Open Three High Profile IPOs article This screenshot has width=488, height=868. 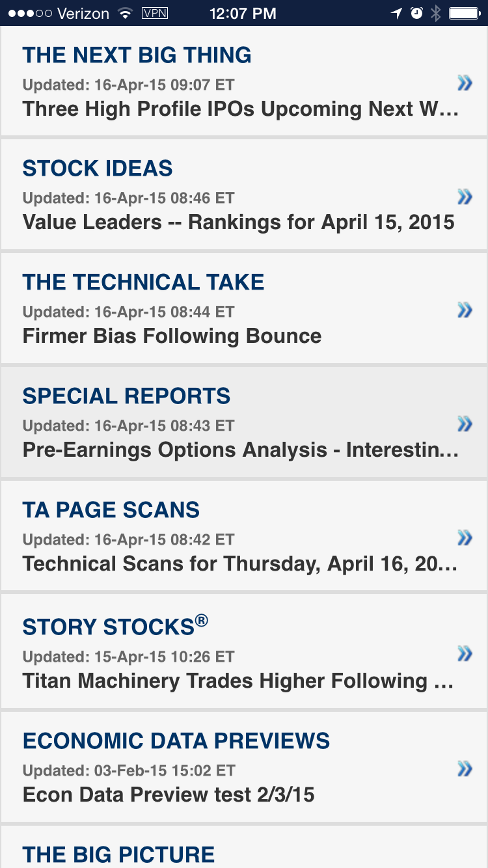point(241,109)
